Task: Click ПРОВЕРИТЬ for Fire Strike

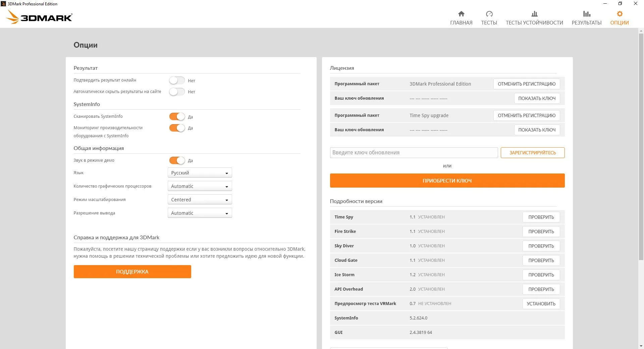Action: pyautogui.click(x=541, y=232)
